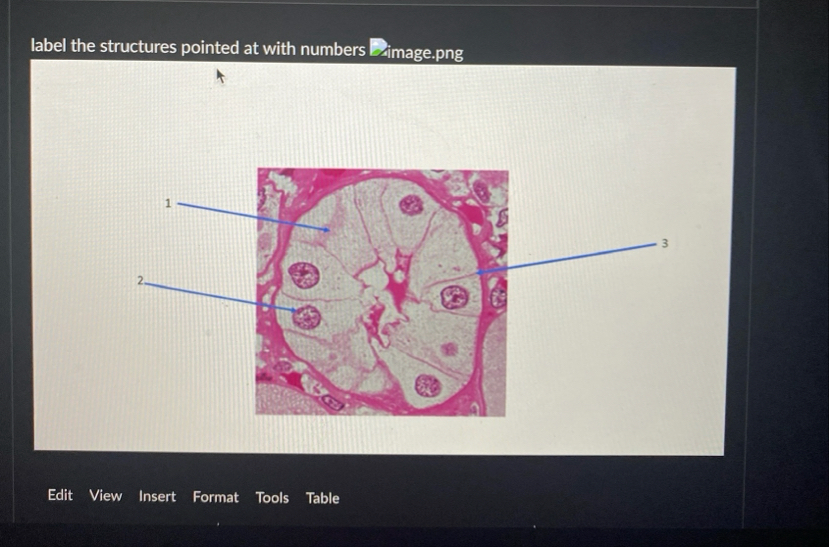Click the nucleus pointed at by arrow 2

pos(307,317)
